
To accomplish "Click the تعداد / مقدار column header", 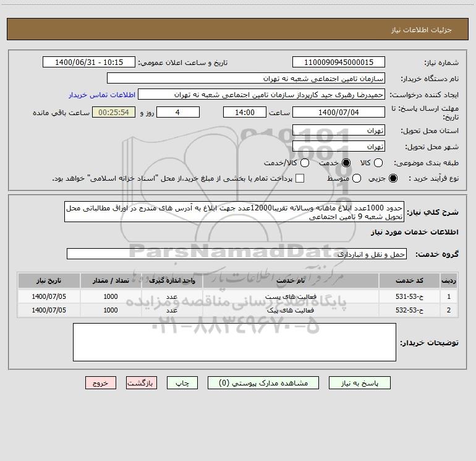I will 111,280.
